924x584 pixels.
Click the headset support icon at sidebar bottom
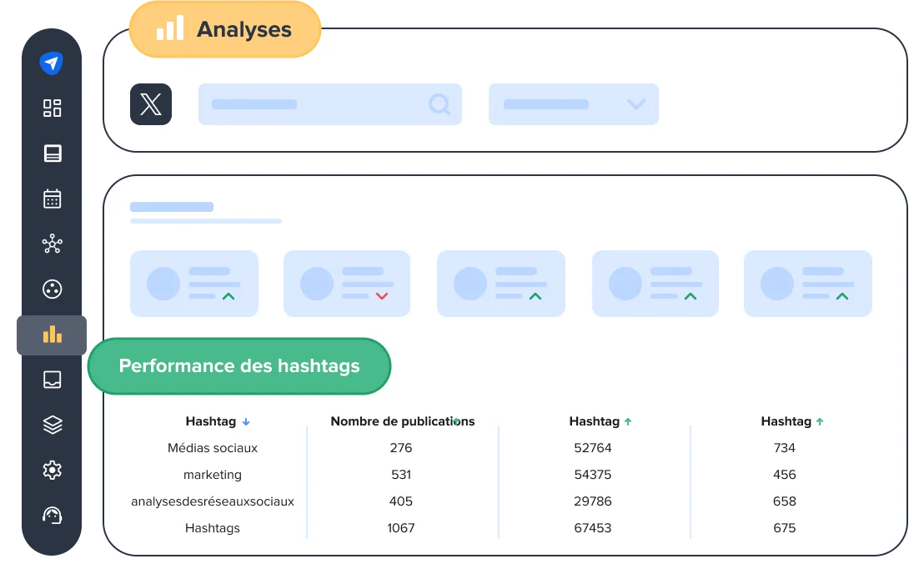52,515
